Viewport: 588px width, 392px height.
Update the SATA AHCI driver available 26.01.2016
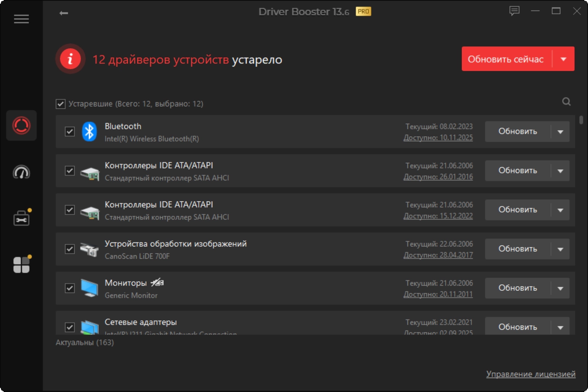coord(518,171)
